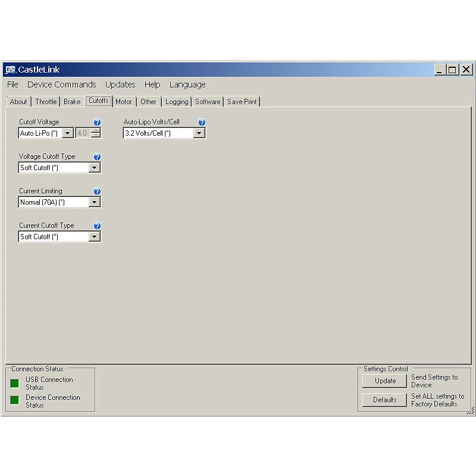The width and height of the screenshot is (476, 476).
Task: Click the cutoff voltage value field
Action: tap(83, 133)
